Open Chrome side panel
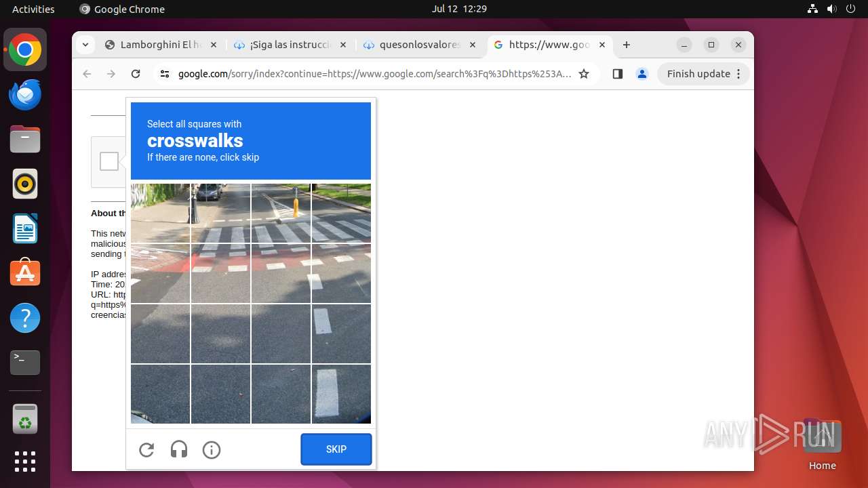 (617, 74)
